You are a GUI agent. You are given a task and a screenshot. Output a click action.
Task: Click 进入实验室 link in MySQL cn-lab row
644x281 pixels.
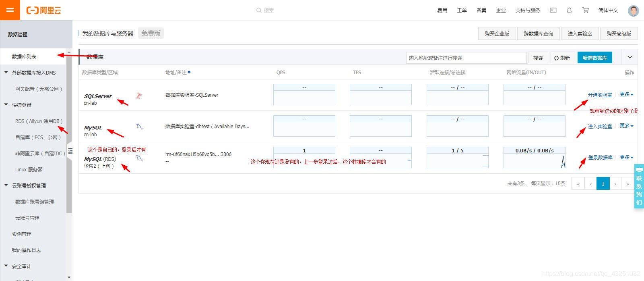(x=600, y=126)
